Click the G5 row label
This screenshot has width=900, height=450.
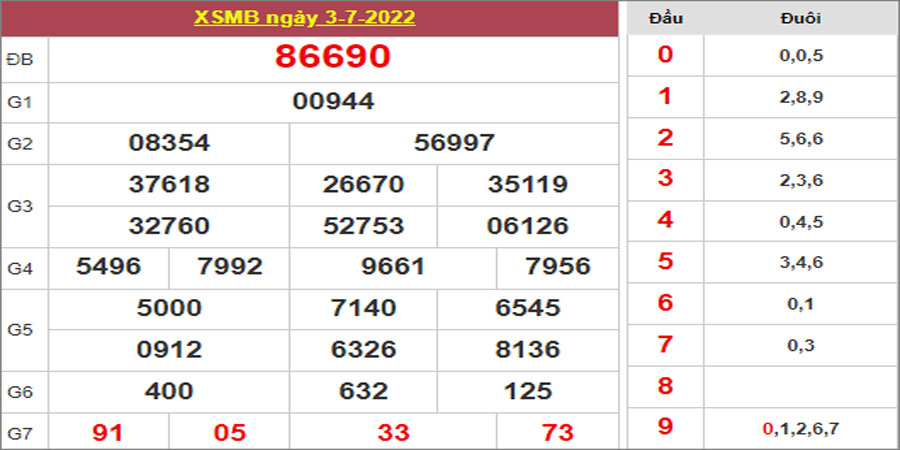(x=18, y=330)
